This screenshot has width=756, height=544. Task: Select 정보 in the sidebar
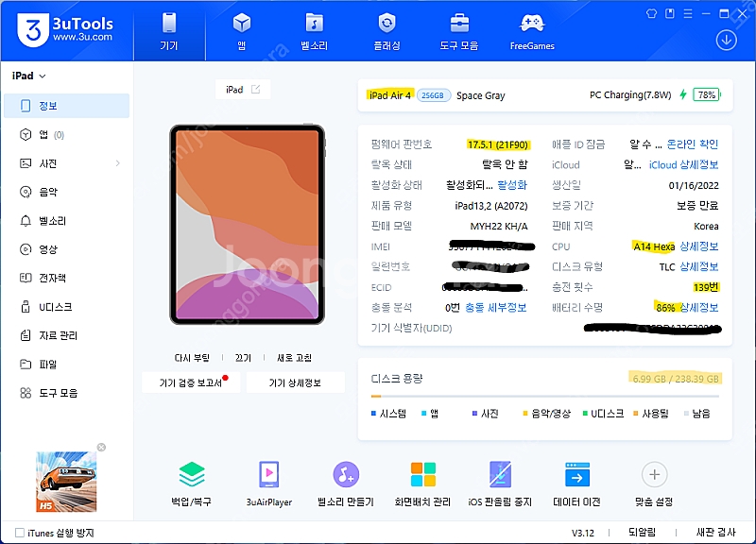pos(66,106)
